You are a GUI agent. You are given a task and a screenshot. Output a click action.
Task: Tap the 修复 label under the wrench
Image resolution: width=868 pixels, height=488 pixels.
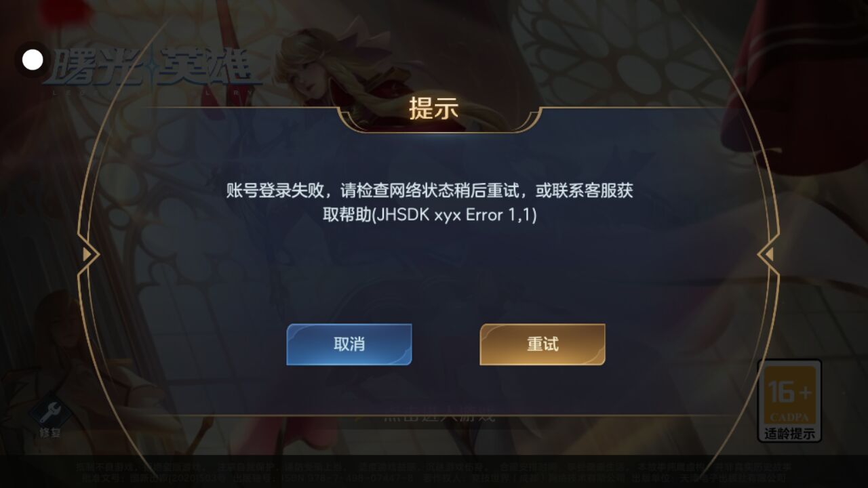coord(50,432)
